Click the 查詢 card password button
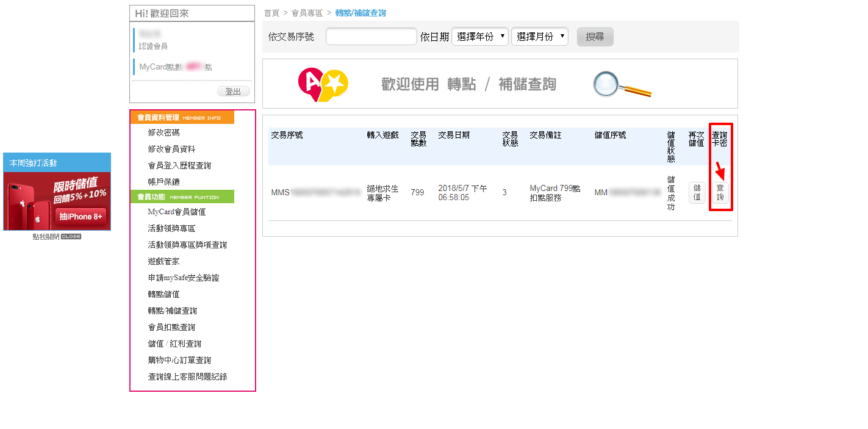Screen dimensions: 868x429 coord(720,193)
